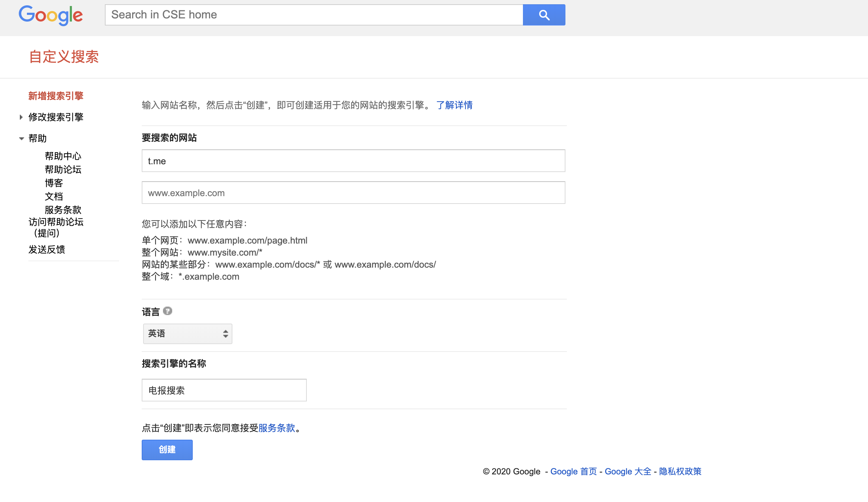Click the empty www.example.com site field
Image resolution: width=868 pixels, height=502 pixels.
tap(353, 193)
